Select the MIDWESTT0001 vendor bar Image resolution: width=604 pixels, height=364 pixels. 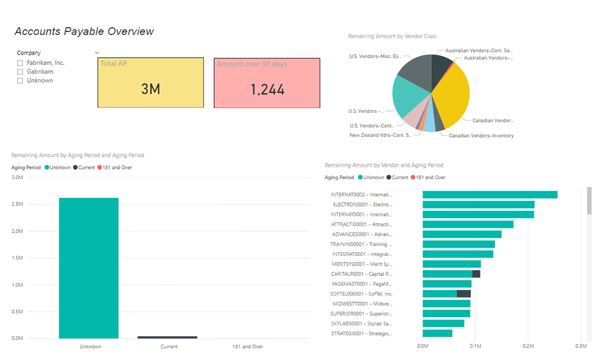coord(447,304)
